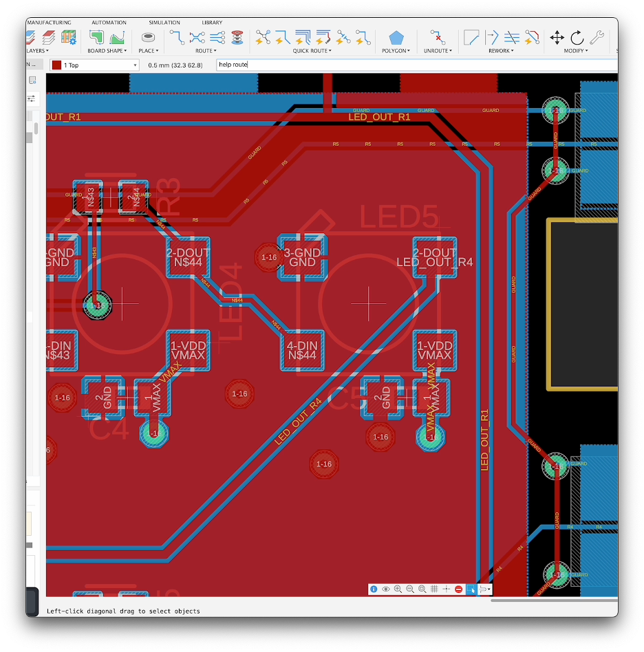Select the Quick Route airwire tool
Image resolution: width=644 pixels, height=652 pixels.
263,37
